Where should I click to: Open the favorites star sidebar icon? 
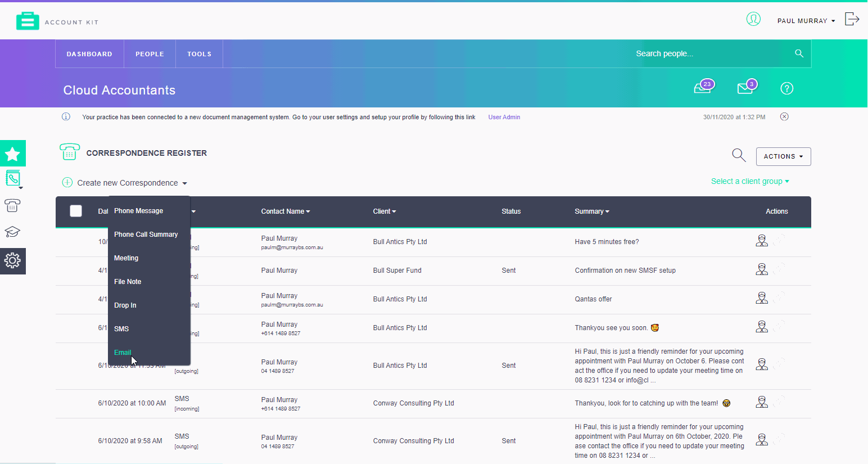(x=12, y=154)
